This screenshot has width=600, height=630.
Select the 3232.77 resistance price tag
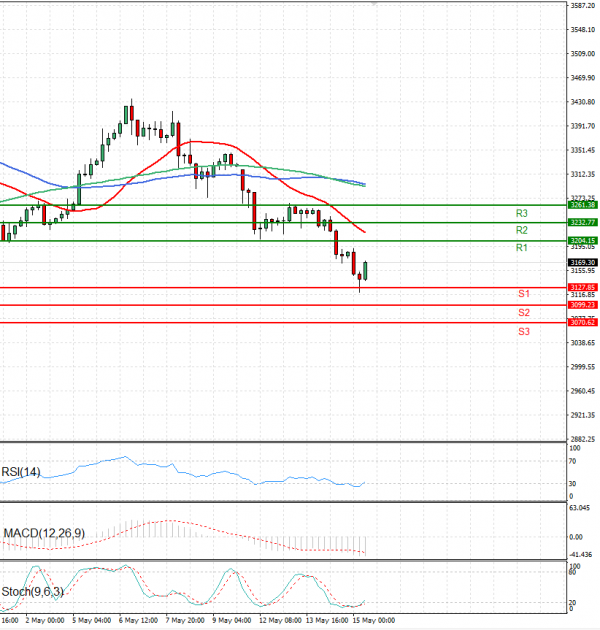(582, 222)
